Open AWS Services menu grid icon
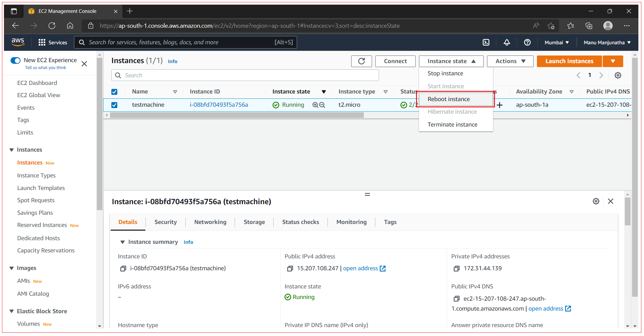The height and width of the screenshot is (336, 644). click(x=42, y=42)
